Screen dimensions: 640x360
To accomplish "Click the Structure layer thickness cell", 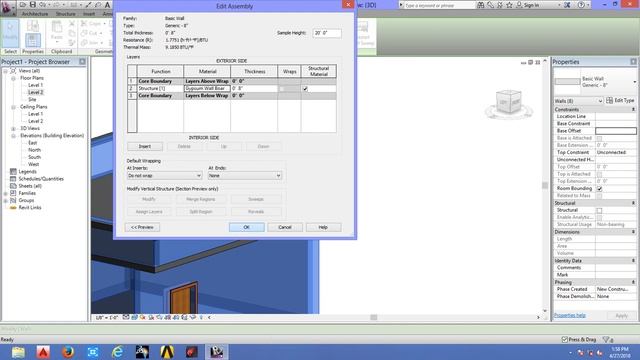I will 254,89.
